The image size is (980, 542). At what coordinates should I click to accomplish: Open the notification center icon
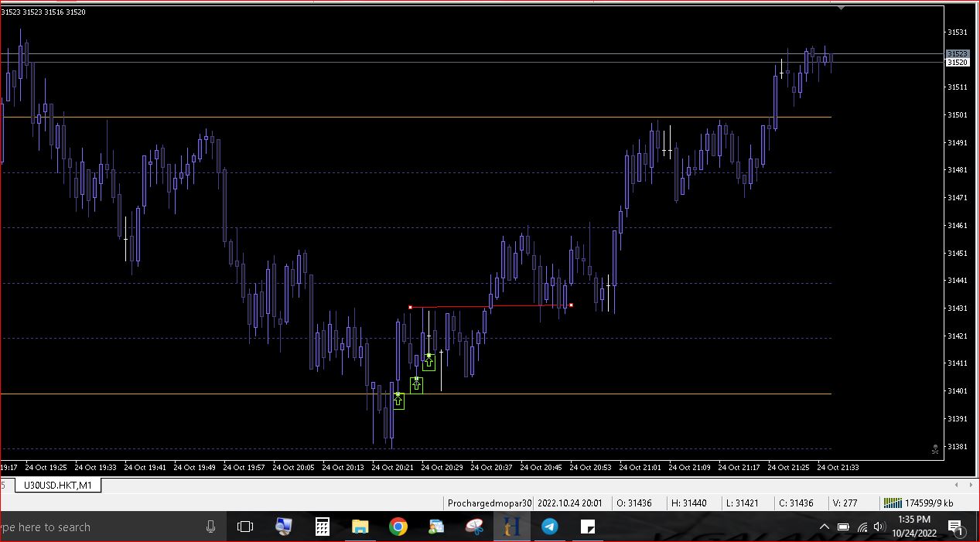956,527
